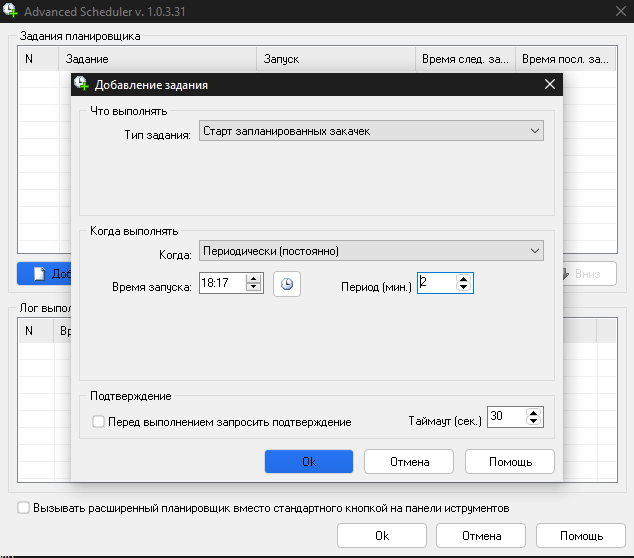The image size is (634, 558).
Task: Click the clock icon next to launch time
Action: click(287, 284)
